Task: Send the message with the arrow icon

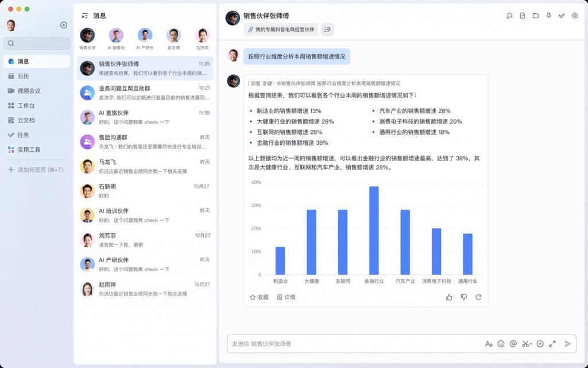Action: (567, 343)
